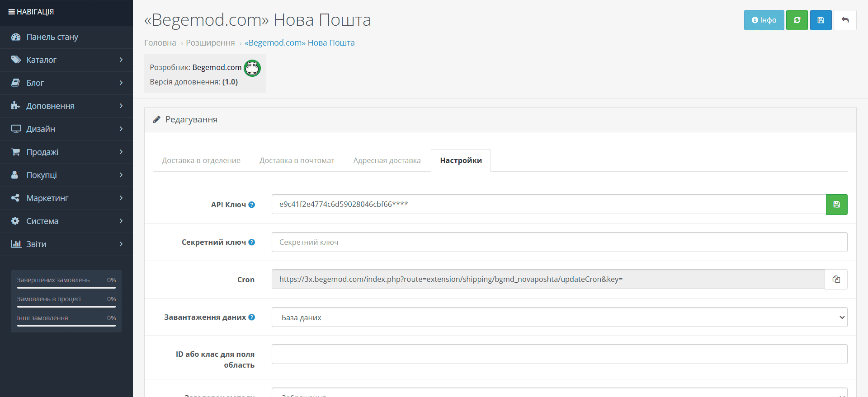The image size is (868, 397).
Task: Click the Завершених замовлень progress bar
Action: click(66, 287)
